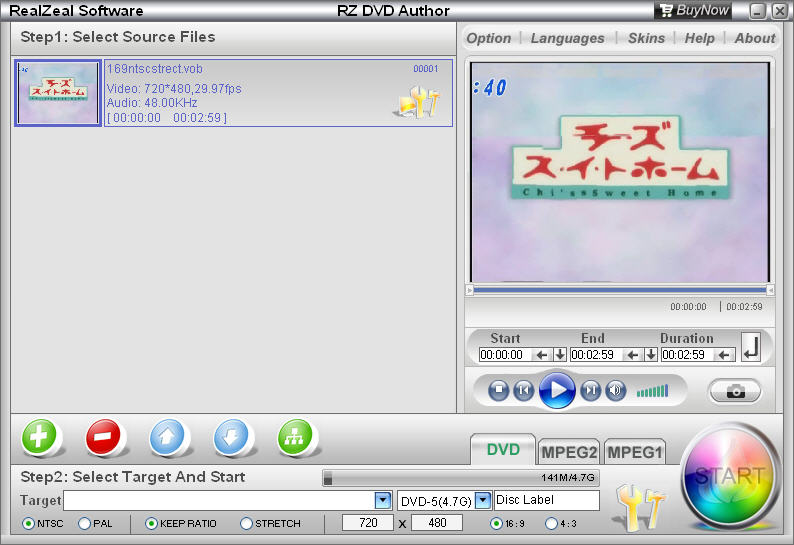794x545 pixels.
Task: Expand the Target dropdown arrow
Action: pyautogui.click(x=383, y=500)
